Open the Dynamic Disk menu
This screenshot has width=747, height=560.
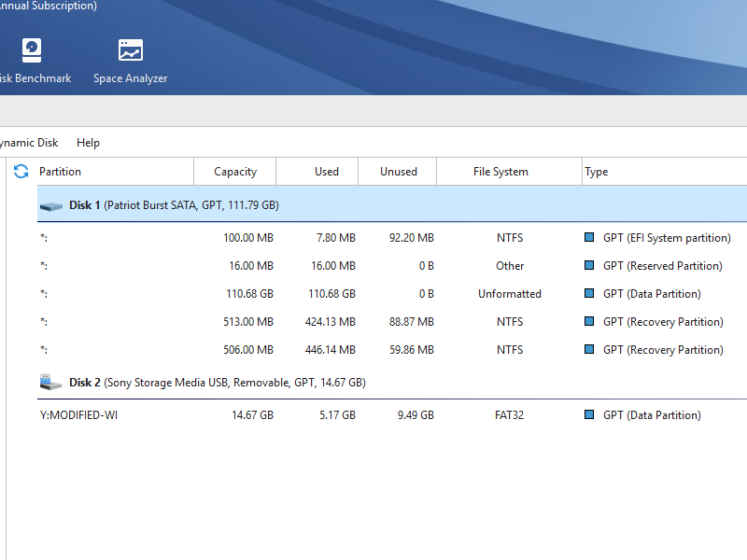[28, 143]
